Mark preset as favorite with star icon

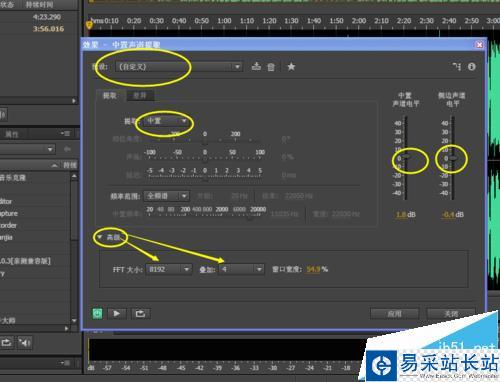click(x=291, y=67)
